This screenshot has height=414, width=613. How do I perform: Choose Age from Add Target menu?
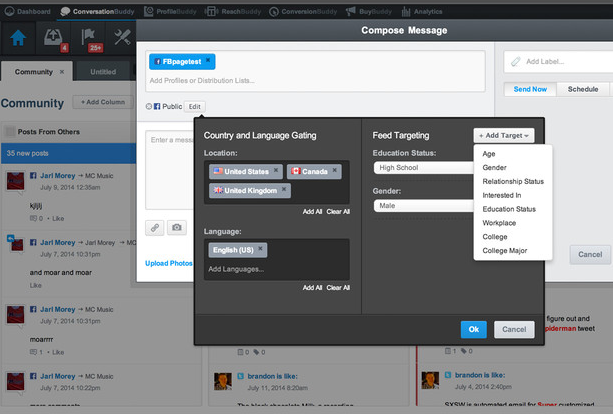point(489,154)
